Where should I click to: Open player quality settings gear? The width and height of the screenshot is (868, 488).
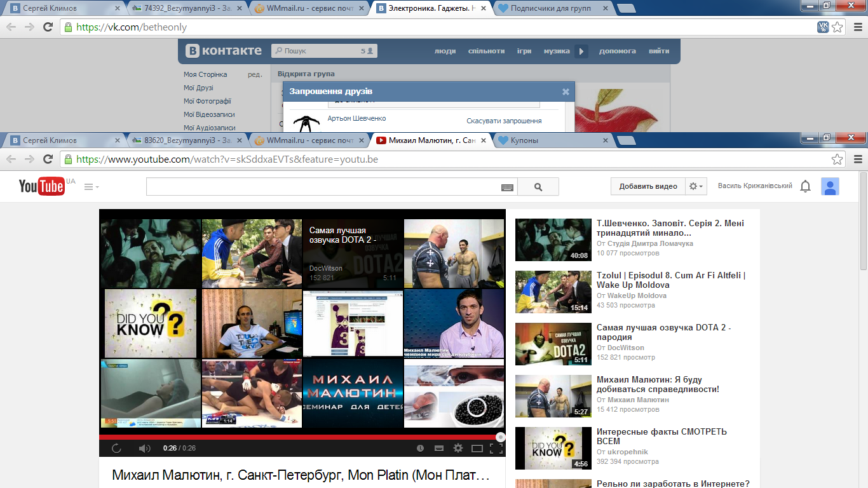click(458, 449)
